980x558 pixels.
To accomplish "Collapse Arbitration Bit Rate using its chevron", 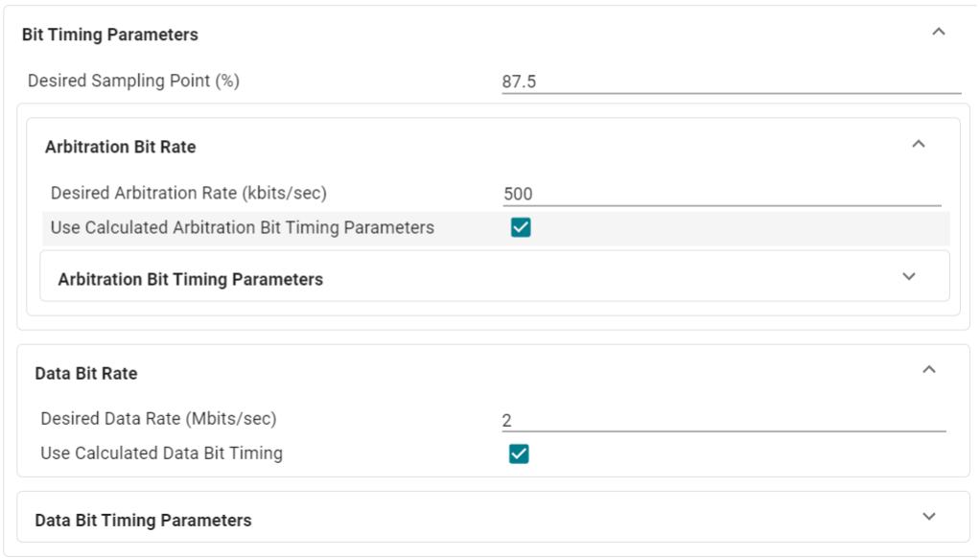I will pos(919,144).
